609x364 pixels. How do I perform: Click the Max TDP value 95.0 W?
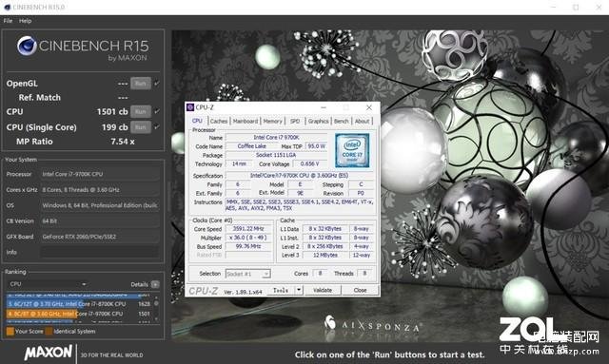point(317,146)
